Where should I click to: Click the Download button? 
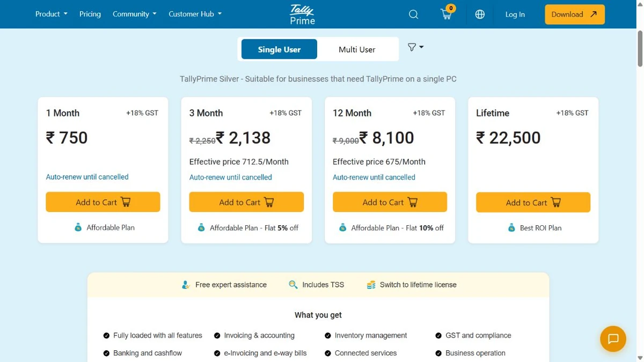[x=575, y=14]
